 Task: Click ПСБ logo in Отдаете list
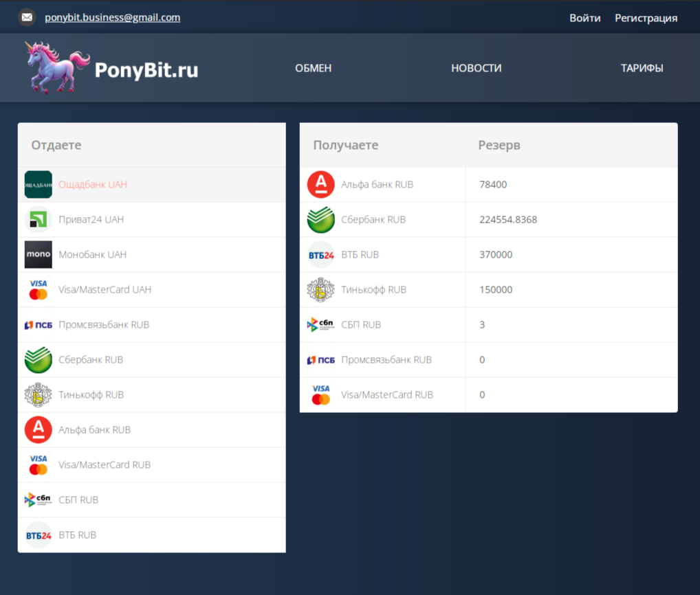[x=39, y=325]
